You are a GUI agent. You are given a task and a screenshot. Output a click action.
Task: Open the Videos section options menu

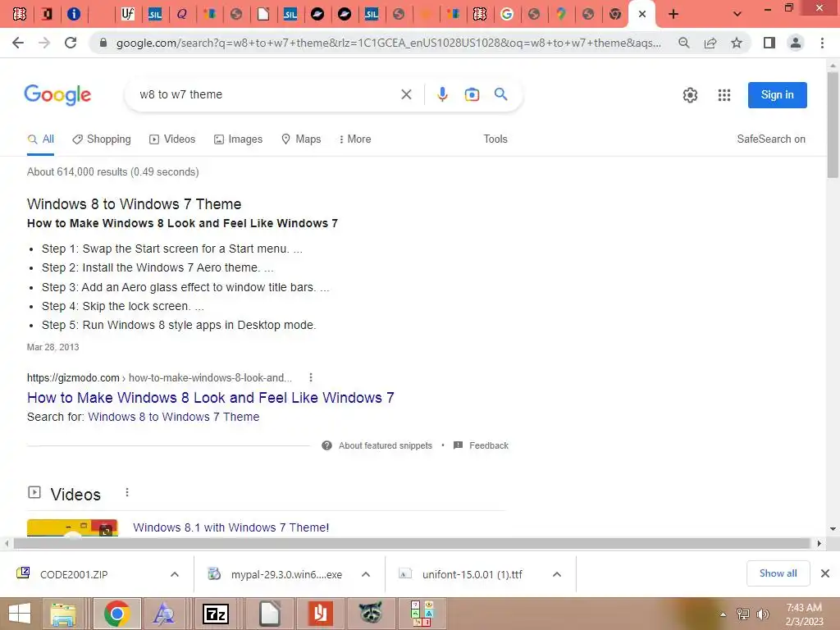pyautogui.click(x=127, y=492)
